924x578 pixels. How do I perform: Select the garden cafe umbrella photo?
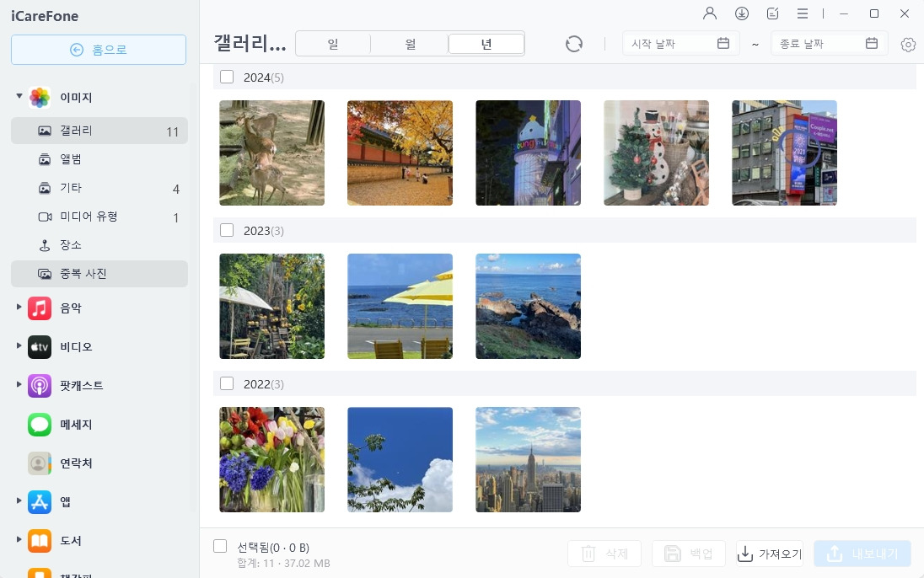click(271, 307)
